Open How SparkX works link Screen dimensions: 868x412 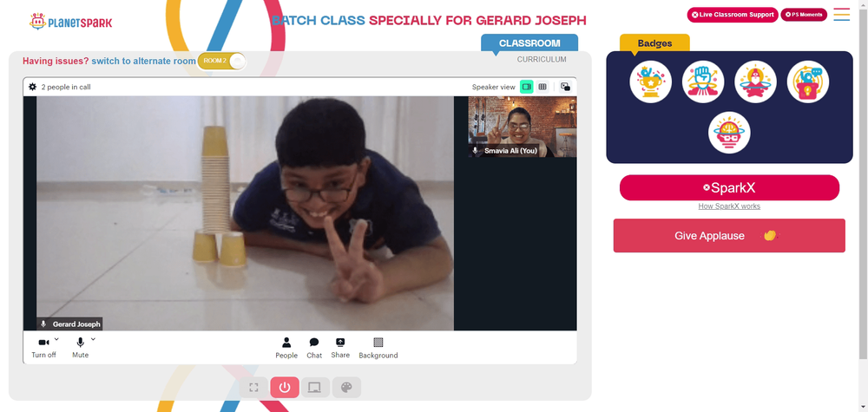pos(729,206)
